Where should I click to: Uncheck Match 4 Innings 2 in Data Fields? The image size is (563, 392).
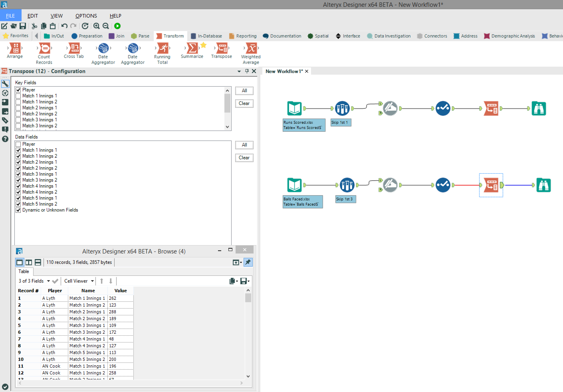pyautogui.click(x=18, y=192)
